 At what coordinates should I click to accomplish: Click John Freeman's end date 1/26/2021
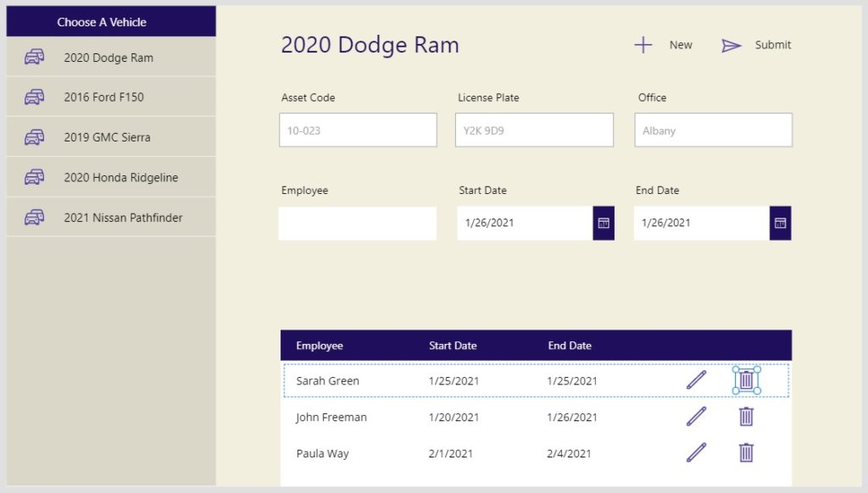[x=572, y=418]
